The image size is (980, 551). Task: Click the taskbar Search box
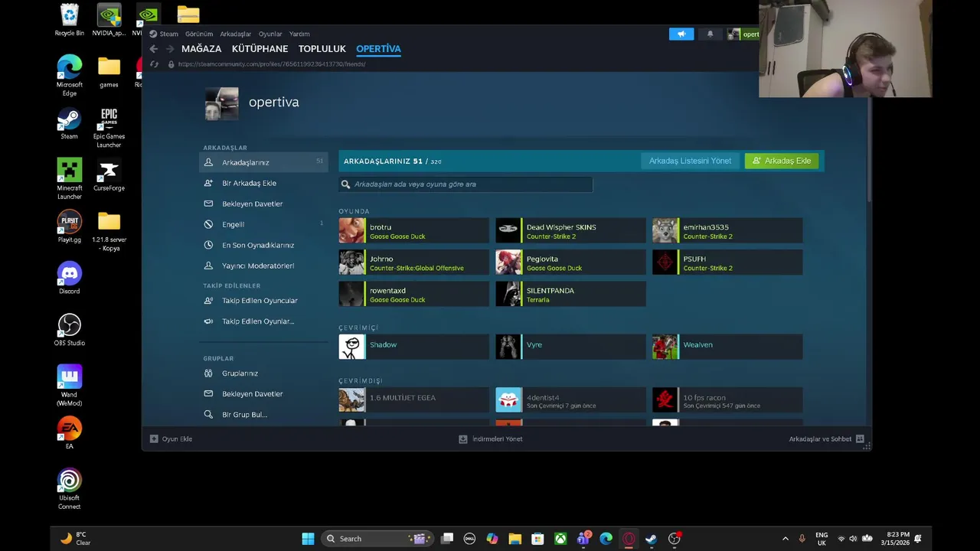pyautogui.click(x=377, y=539)
